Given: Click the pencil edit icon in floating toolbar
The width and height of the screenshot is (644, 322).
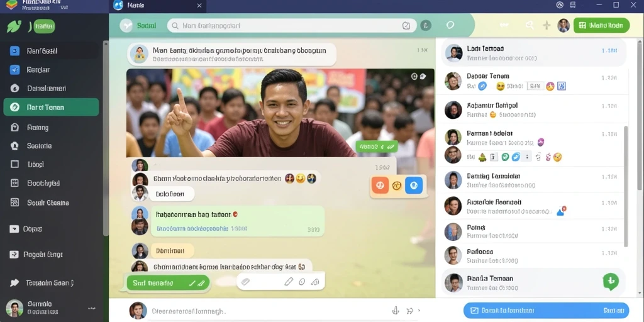Looking at the screenshot, I should [289, 282].
